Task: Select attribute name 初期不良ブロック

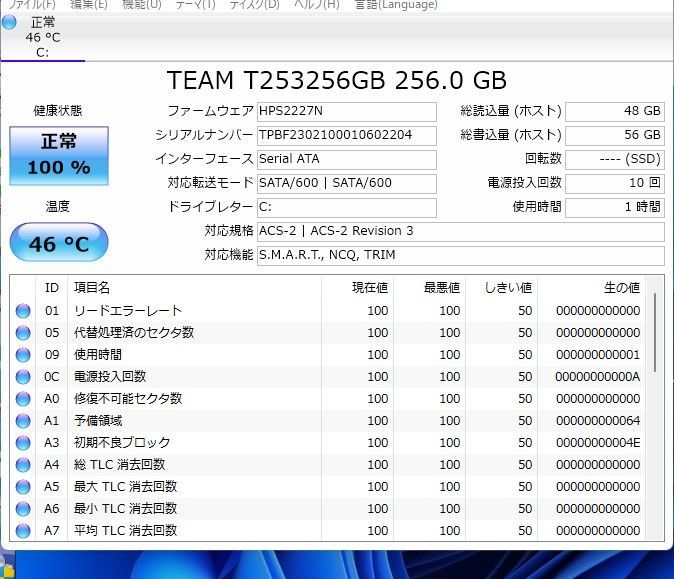Action: coord(122,443)
